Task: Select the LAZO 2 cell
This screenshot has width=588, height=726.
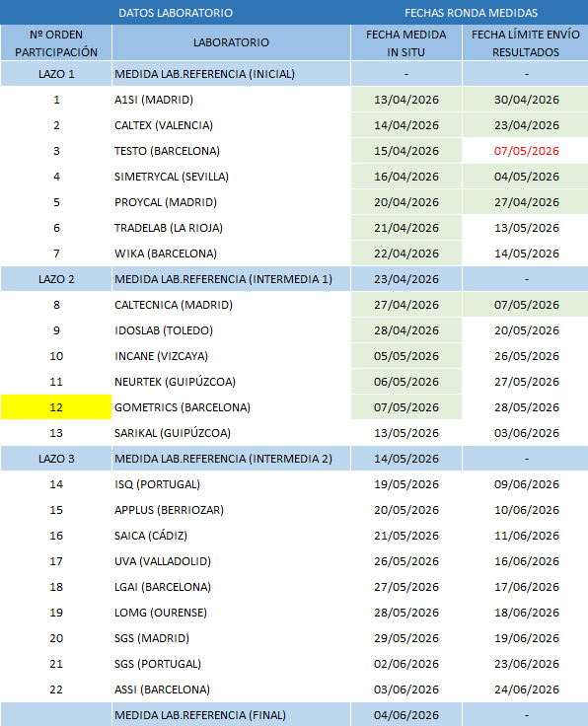Action: (x=56, y=279)
